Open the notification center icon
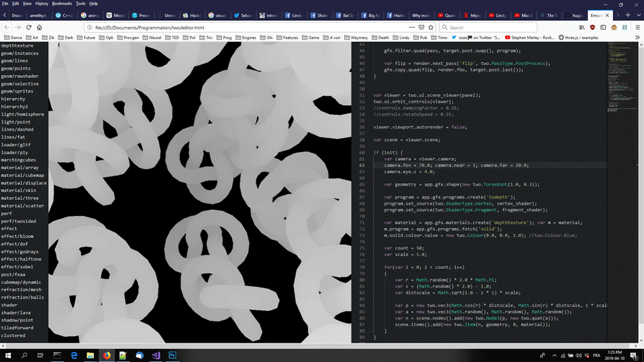Image resolution: width=644 pixels, height=362 pixels. coord(634,355)
